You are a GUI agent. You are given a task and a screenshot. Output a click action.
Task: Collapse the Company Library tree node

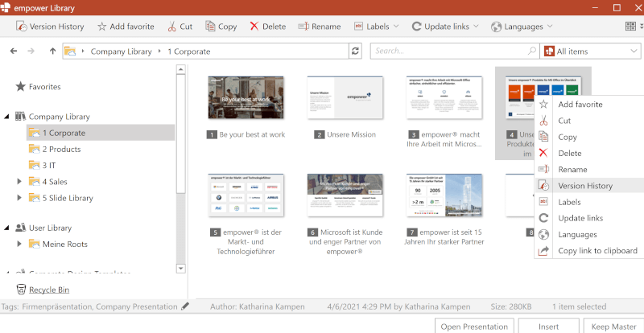pyautogui.click(x=6, y=117)
